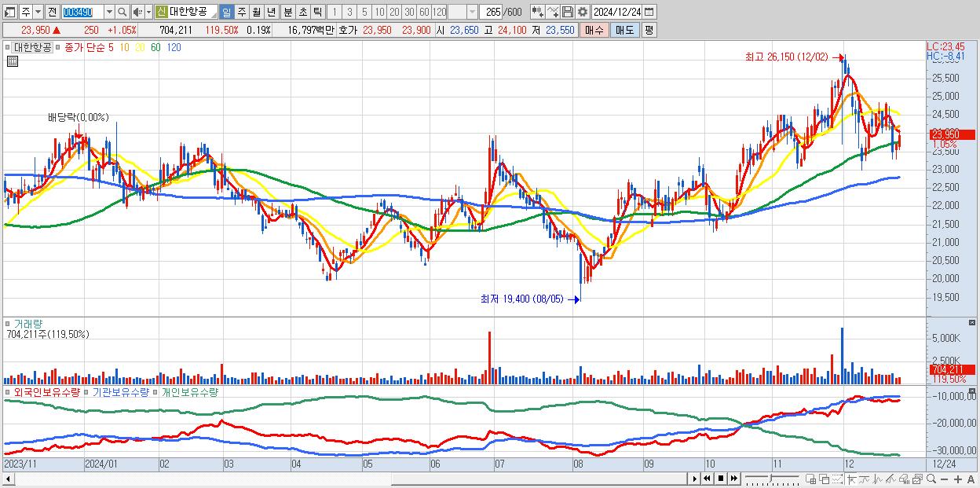This screenshot has width=980, height=488.
Task: Expand the stock code history dropdown
Action: pos(109,13)
